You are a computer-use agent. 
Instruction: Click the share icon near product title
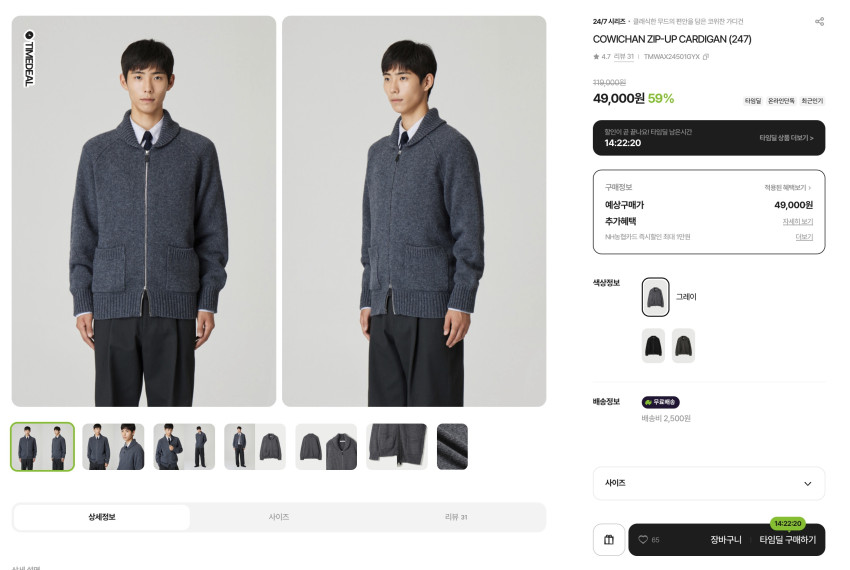[x=819, y=21]
